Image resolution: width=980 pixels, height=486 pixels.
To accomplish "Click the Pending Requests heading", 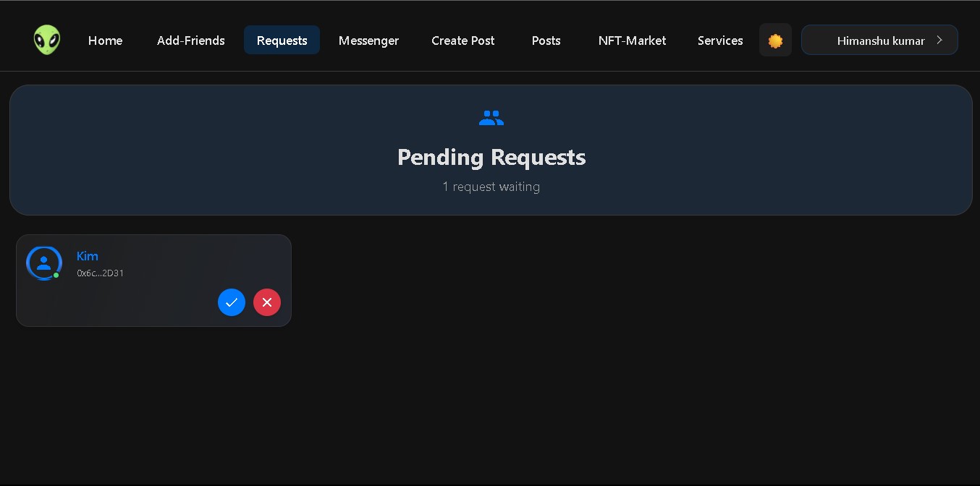I will pos(491,158).
